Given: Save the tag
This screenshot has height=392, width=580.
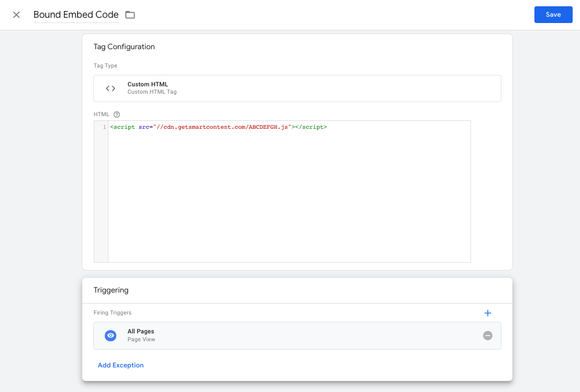Looking at the screenshot, I should click(553, 15).
